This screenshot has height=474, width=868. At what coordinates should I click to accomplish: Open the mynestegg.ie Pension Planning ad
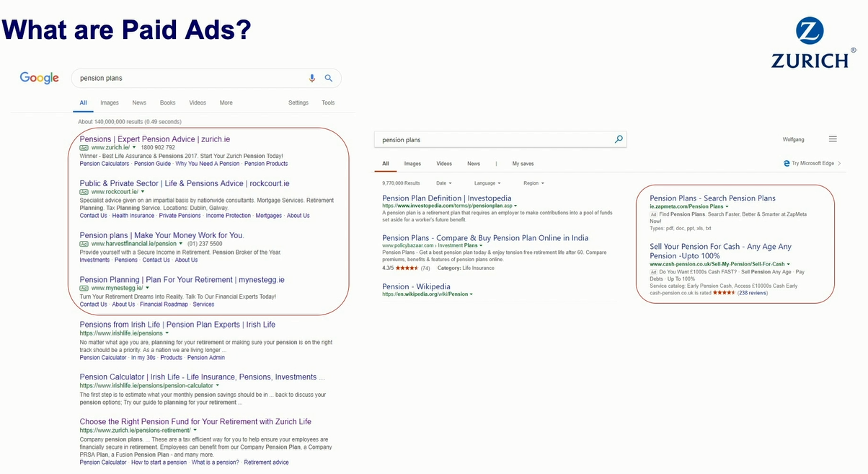182,280
